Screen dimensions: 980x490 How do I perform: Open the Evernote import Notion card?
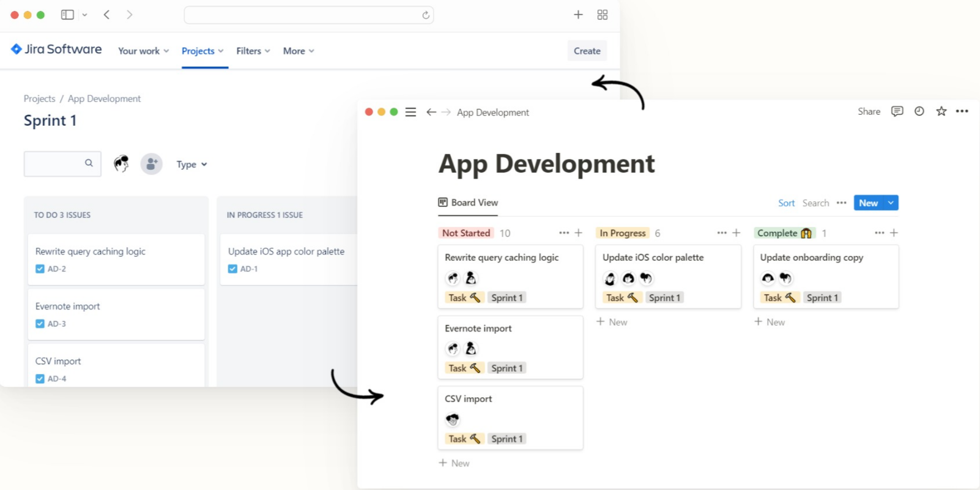pos(510,347)
